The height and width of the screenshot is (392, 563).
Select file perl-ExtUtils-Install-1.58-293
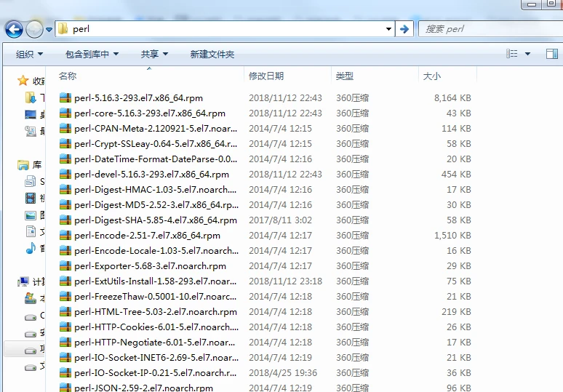coord(156,281)
